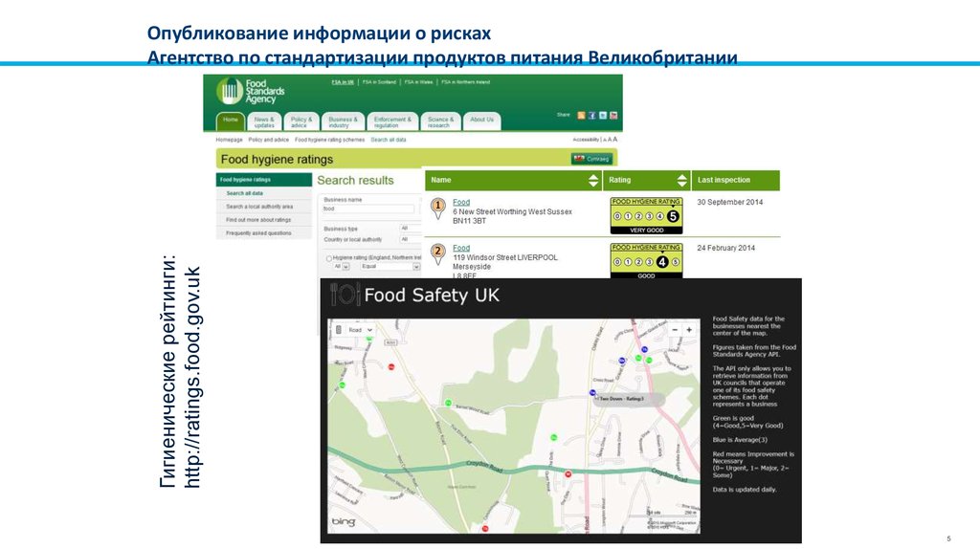Open Country or local authority dropdown

point(411,239)
